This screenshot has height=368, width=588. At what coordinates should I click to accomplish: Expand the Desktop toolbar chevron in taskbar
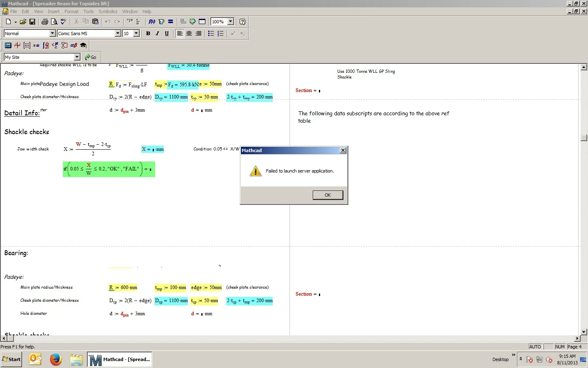514,355
